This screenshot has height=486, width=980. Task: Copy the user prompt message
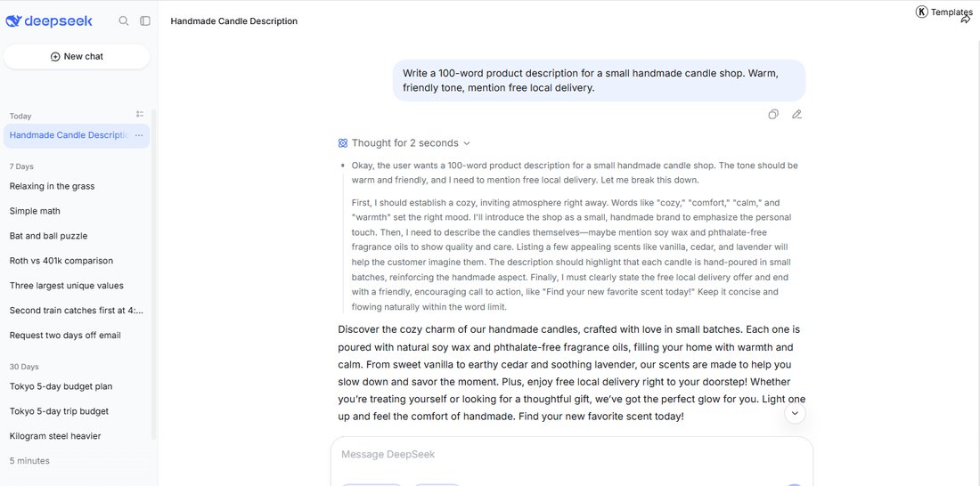[773, 114]
